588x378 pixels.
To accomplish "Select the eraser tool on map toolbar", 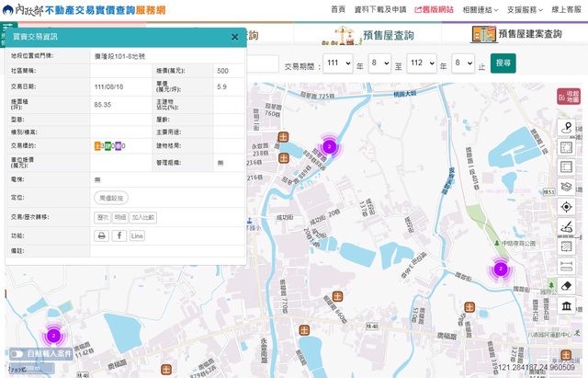I will coord(566,286).
